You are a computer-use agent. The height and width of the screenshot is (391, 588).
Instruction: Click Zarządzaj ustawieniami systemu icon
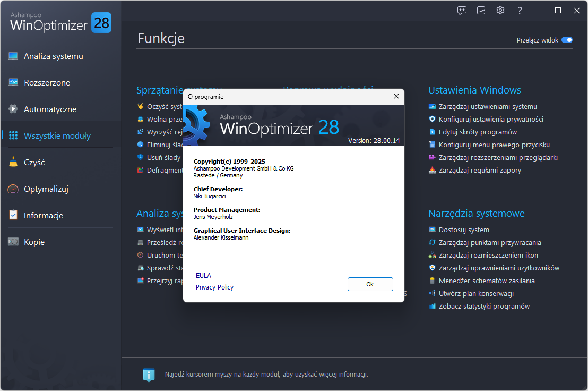[x=432, y=107]
